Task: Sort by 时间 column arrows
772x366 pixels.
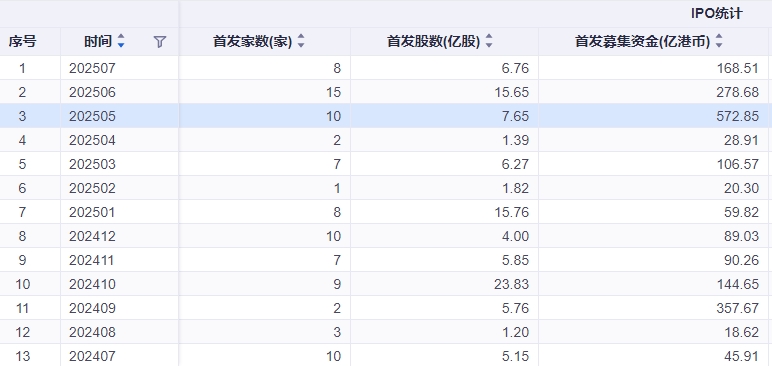Action: 121,41
